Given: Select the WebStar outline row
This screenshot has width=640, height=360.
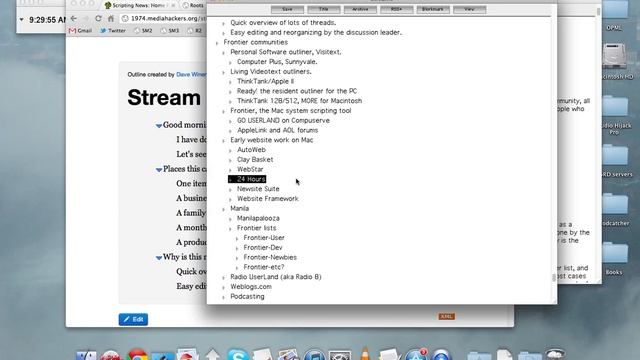Looking at the screenshot, I should click(250, 169).
